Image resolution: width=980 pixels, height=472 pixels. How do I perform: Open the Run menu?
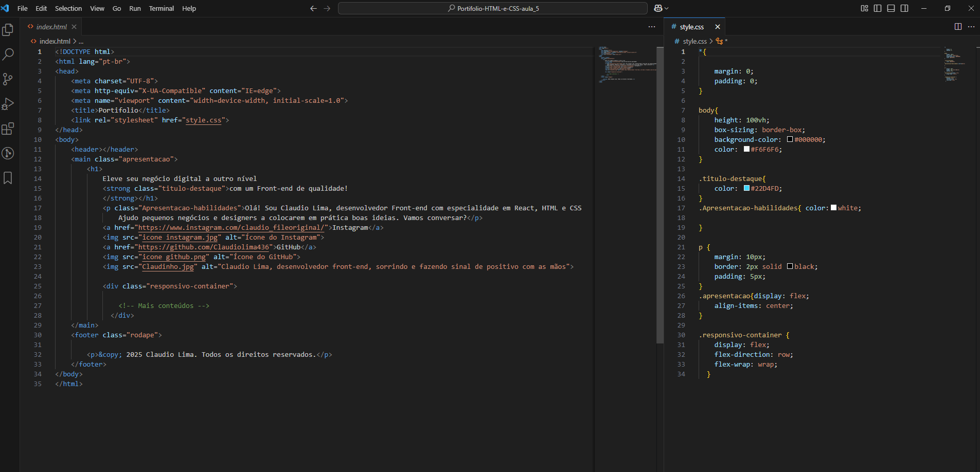pos(135,8)
